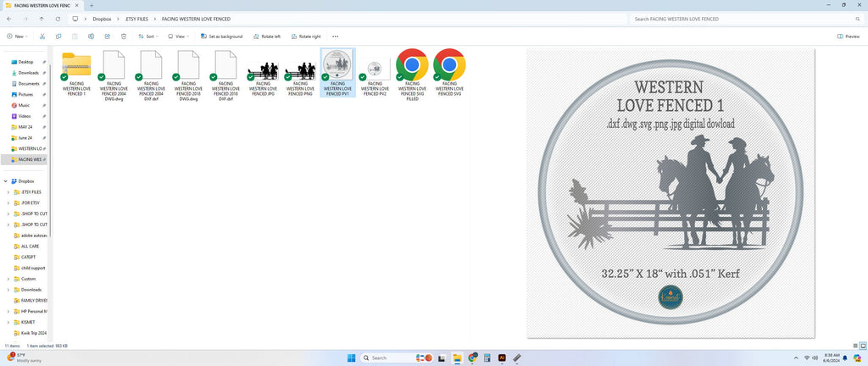The height and width of the screenshot is (366, 868).
Task: Open the New dropdown menu
Action: [17, 36]
